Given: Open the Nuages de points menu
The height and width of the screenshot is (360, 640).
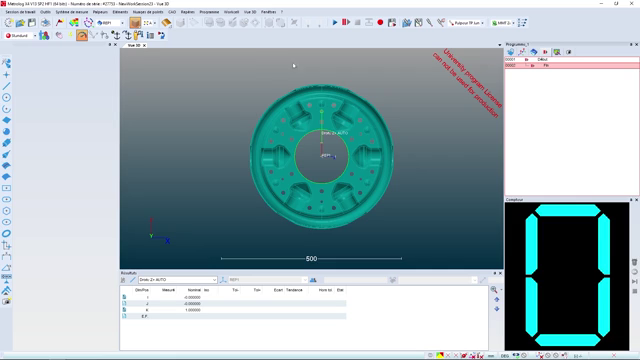Looking at the screenshot, I should click(148, 12).
